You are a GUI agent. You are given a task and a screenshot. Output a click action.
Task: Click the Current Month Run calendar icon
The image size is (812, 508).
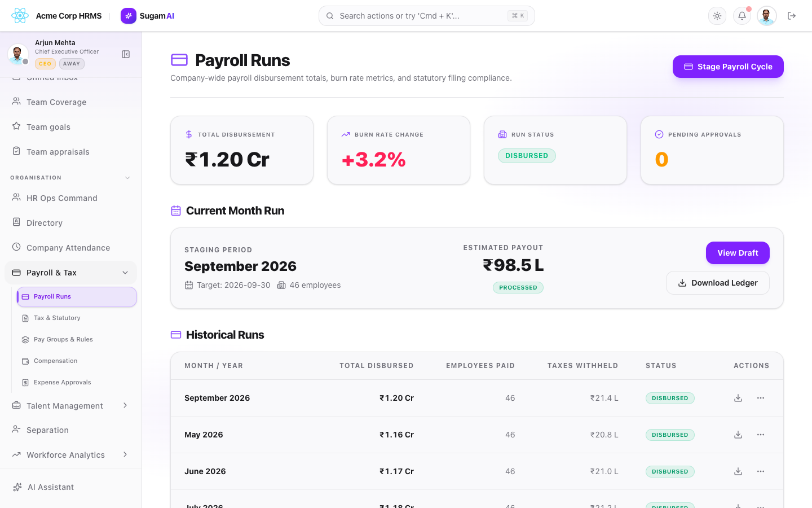click(176, 211)
